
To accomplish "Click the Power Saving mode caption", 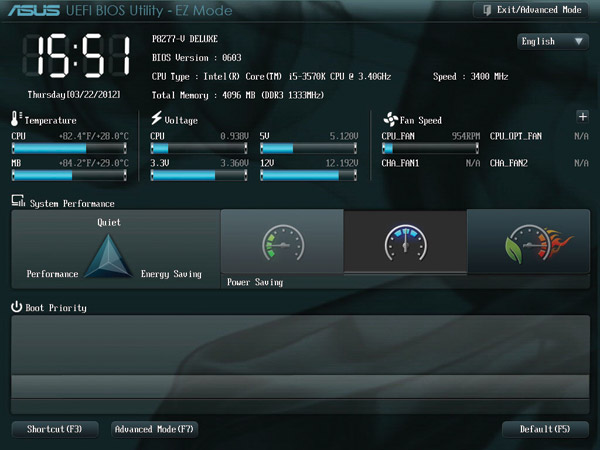I will coord(255,282).
